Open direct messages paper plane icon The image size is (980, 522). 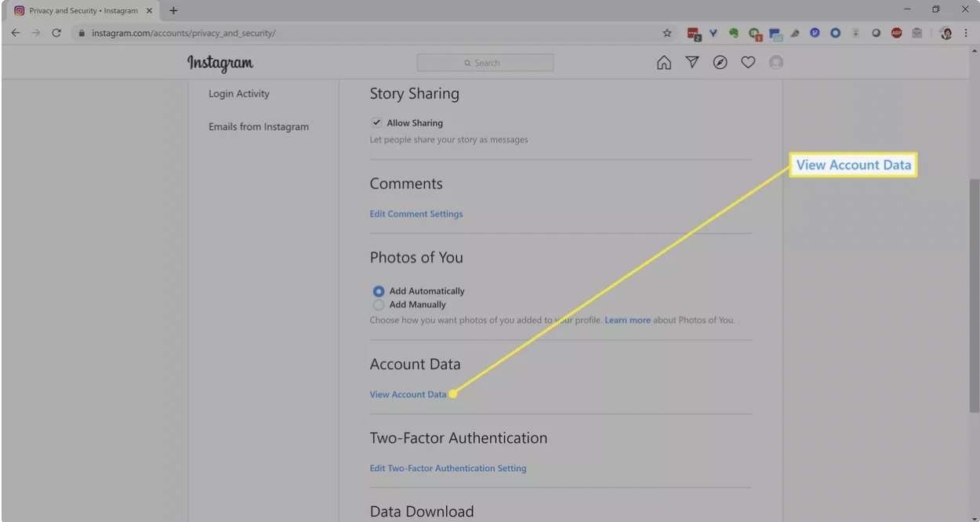point(692,63)
